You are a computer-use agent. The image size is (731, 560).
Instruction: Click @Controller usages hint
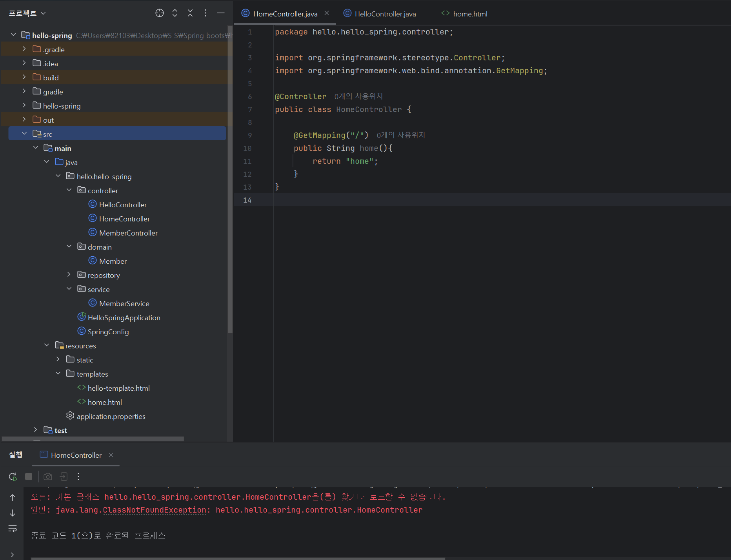[358, 96]
